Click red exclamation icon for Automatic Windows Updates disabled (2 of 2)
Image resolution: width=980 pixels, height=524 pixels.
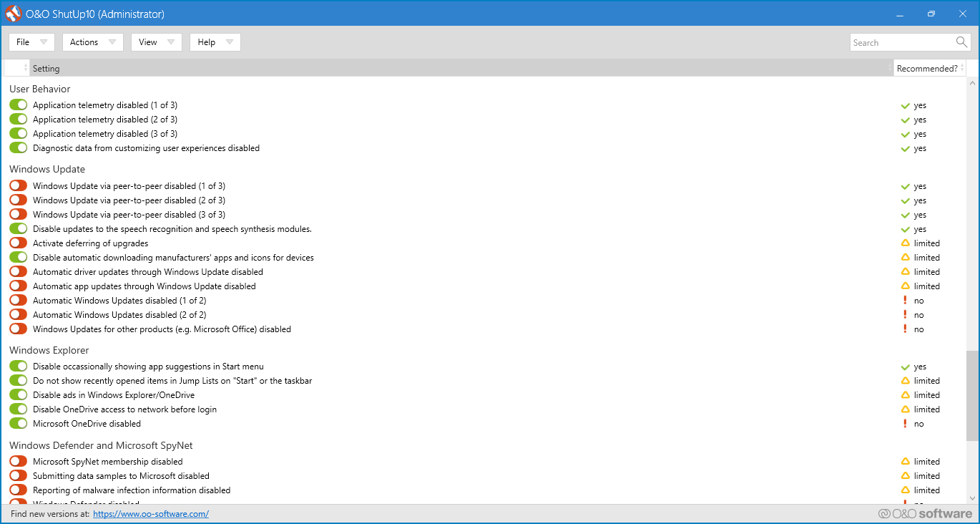(x=906, y=315)
